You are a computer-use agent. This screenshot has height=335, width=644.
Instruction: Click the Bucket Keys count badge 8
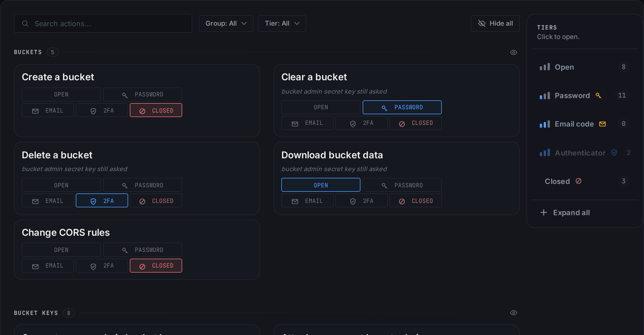point(69,313)
